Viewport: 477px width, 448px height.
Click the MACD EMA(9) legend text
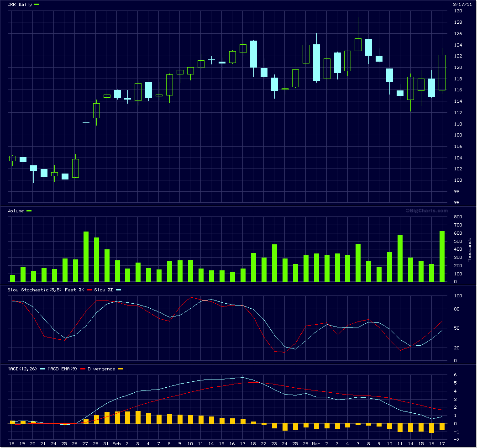pos(63,369)
